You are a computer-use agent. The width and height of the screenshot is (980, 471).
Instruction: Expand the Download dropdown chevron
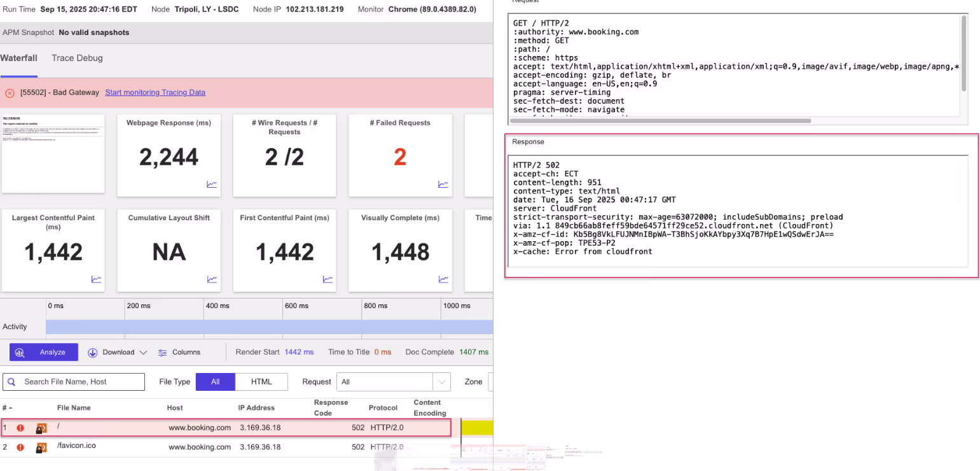click(x=143, y=353)
